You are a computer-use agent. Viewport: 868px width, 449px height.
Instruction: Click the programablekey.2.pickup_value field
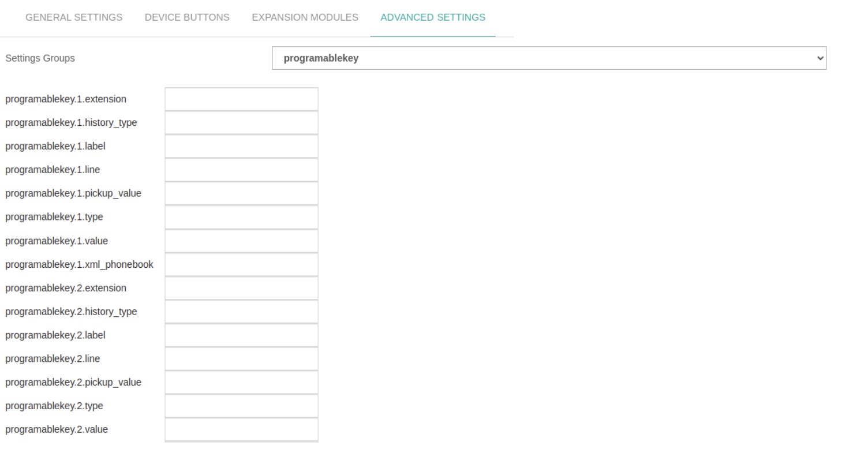[x=241, y=382]
